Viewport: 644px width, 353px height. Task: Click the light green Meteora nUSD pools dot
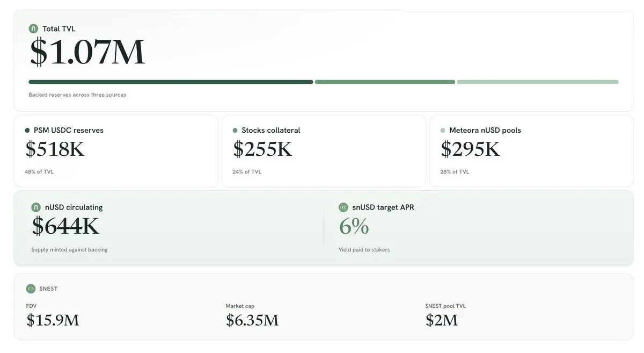point(443,130)
